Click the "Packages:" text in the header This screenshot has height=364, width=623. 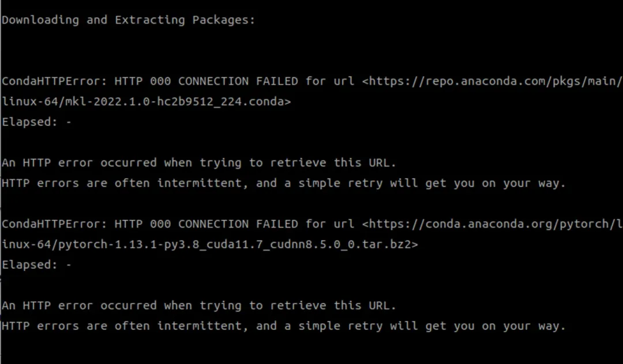[x=224, y=20]
